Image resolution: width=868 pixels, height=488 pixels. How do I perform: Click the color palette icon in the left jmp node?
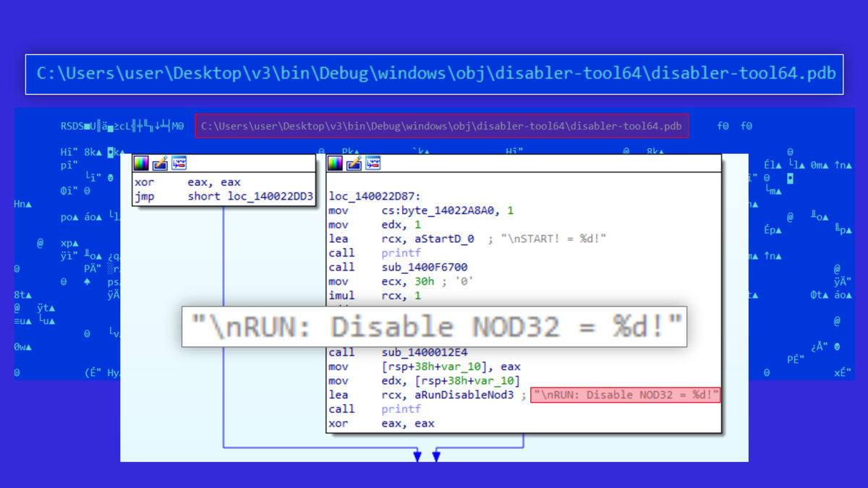(141, 163)
